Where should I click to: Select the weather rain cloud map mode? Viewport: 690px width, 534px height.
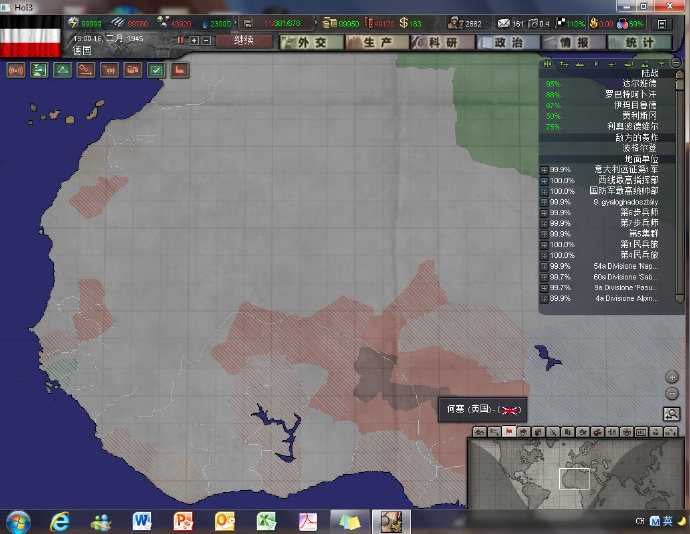click(523, 432)
